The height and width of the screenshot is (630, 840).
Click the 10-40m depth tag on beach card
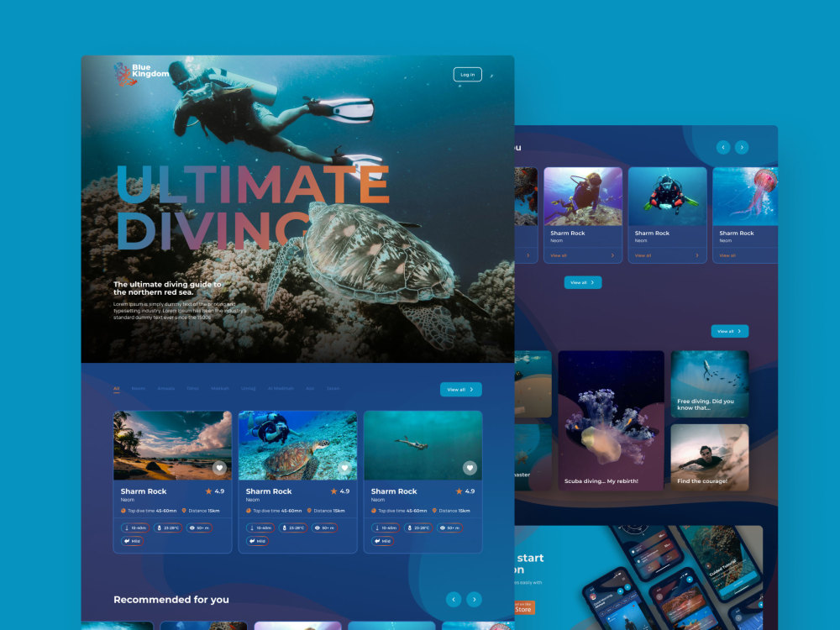point(135,528)
